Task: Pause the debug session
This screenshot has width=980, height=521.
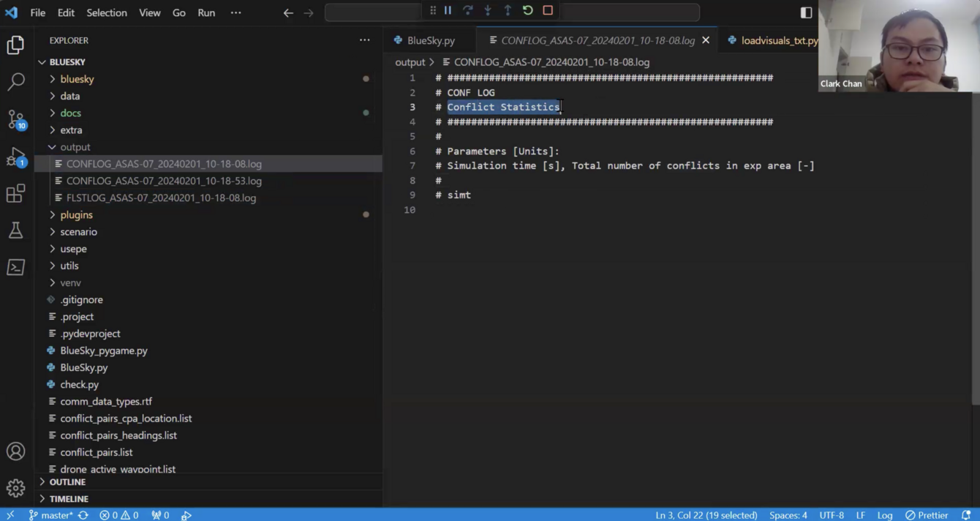Action: tap(448, 11)
